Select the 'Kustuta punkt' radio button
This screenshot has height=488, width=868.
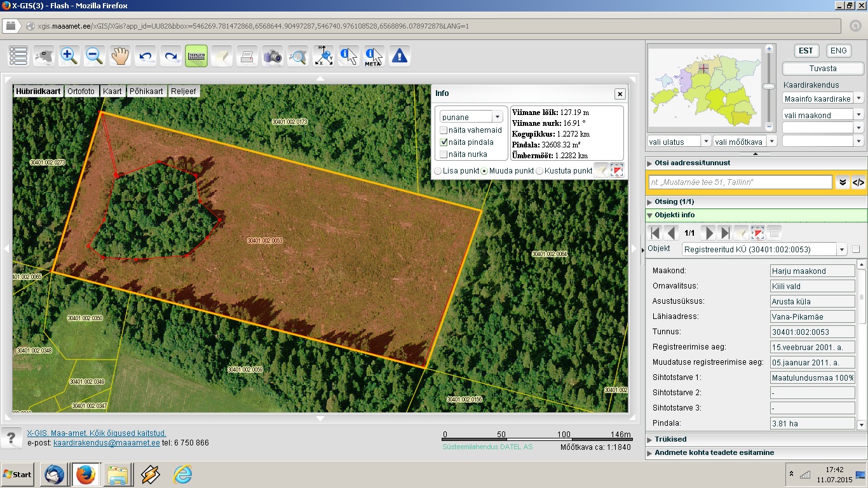click(x=540, y=171)
